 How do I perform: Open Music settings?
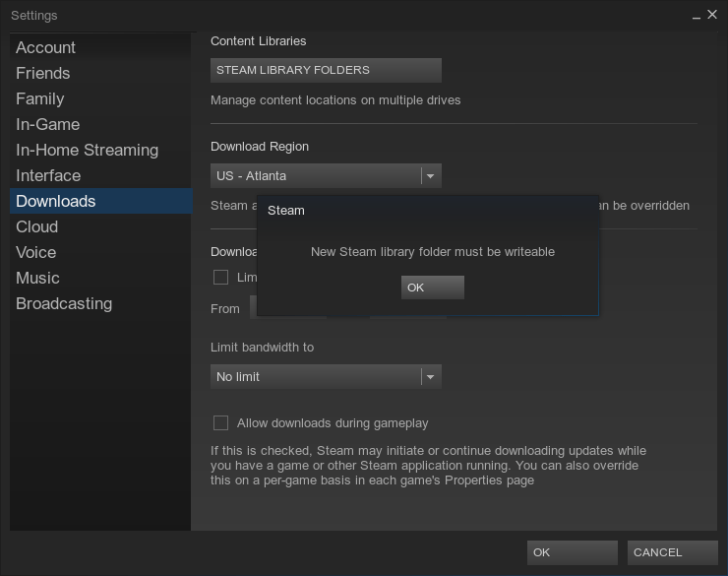[100, 278]
